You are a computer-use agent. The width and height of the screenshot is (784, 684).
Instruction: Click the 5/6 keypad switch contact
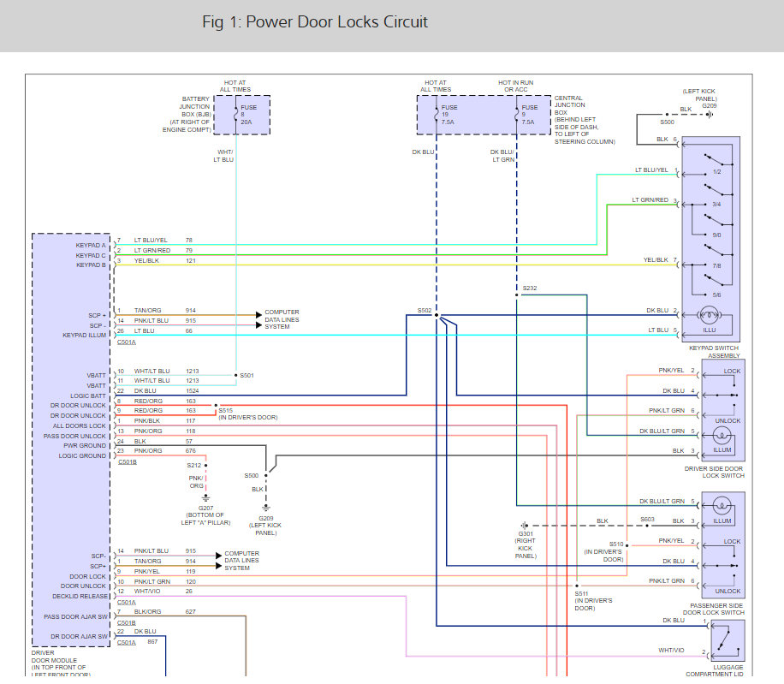click(717, 281)
